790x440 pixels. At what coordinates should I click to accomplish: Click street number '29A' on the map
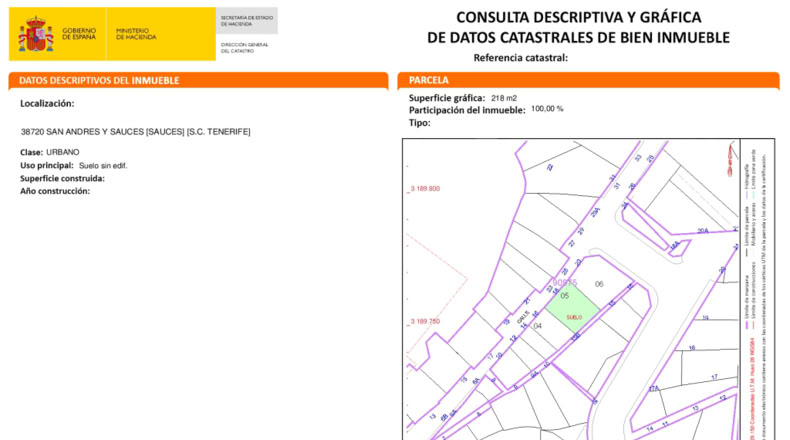coord(596,212)
